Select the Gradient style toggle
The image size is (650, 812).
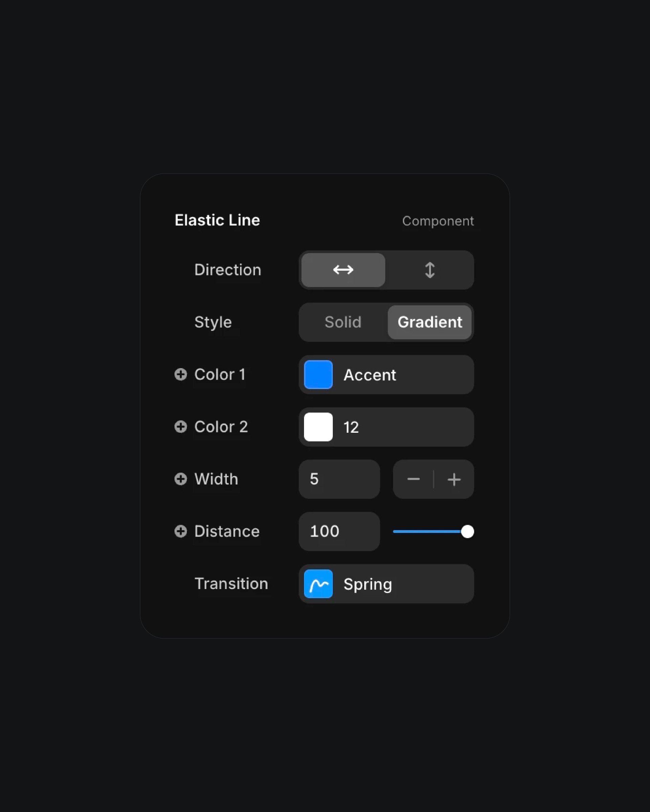click(x=429, y=321)
